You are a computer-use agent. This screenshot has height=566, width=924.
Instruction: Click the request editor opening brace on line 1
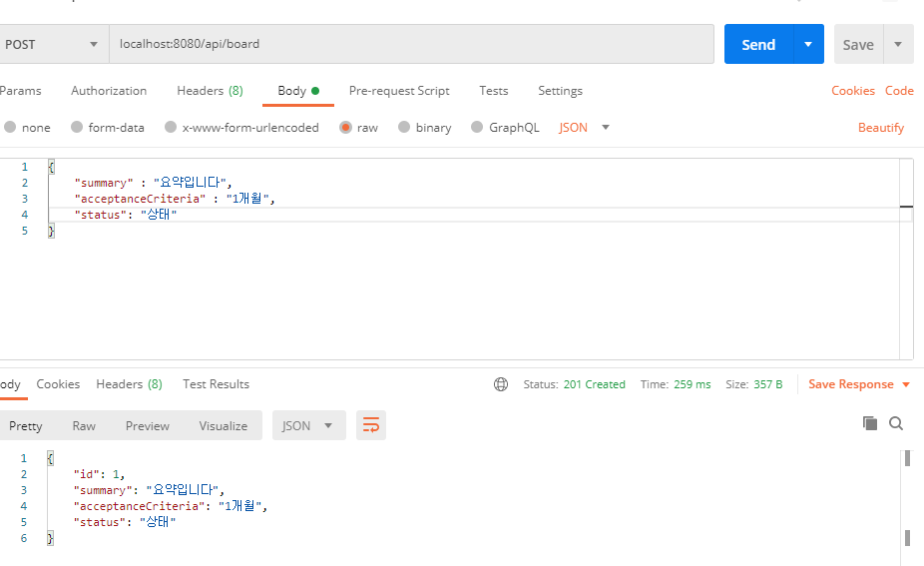pyautogui.click(x=51, y=167)
